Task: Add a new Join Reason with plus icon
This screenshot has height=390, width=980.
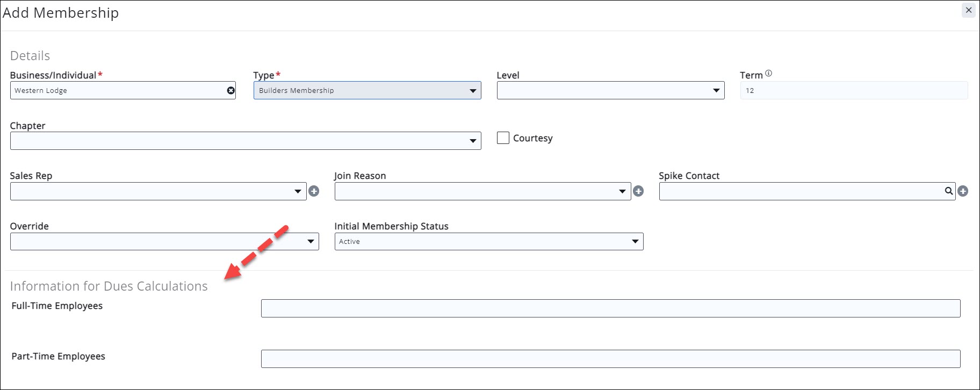Action: pyautogui.click(x=638, y=191)
